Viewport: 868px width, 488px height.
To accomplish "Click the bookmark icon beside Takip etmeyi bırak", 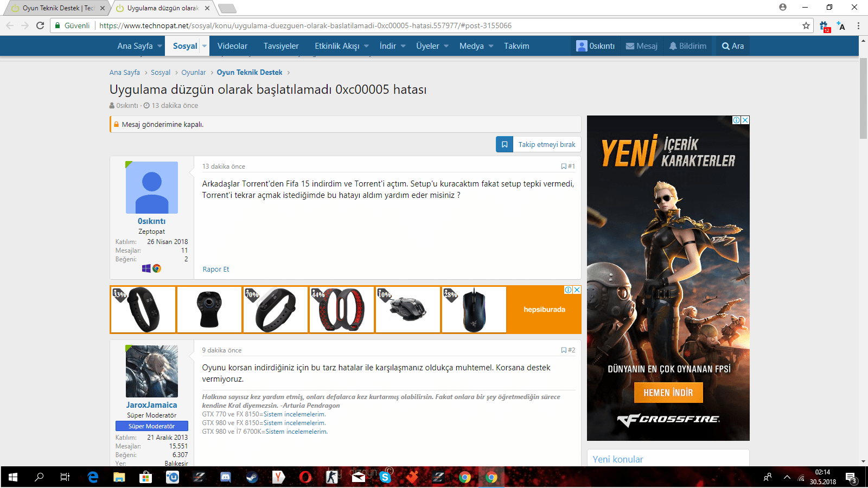I will (x=505, y=145).
